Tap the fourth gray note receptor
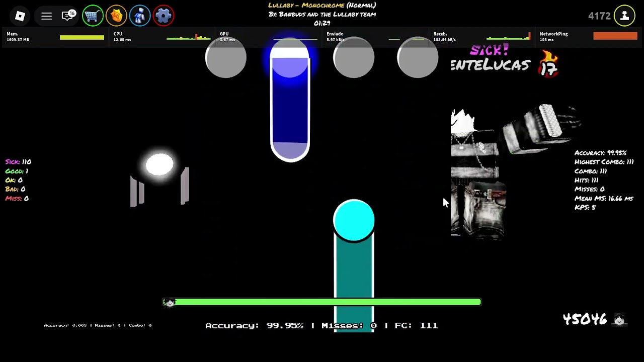 pyautogui.click(x=418, y=58)
